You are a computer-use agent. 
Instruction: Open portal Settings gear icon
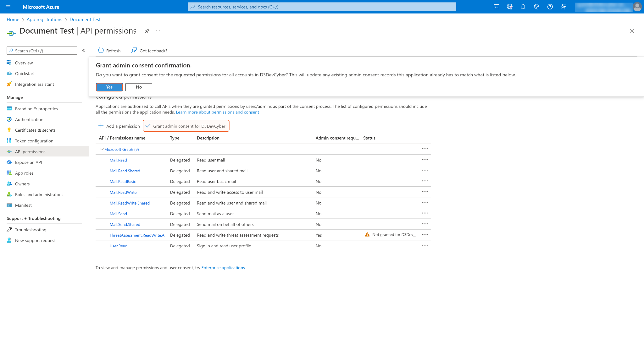coord(536,7)
